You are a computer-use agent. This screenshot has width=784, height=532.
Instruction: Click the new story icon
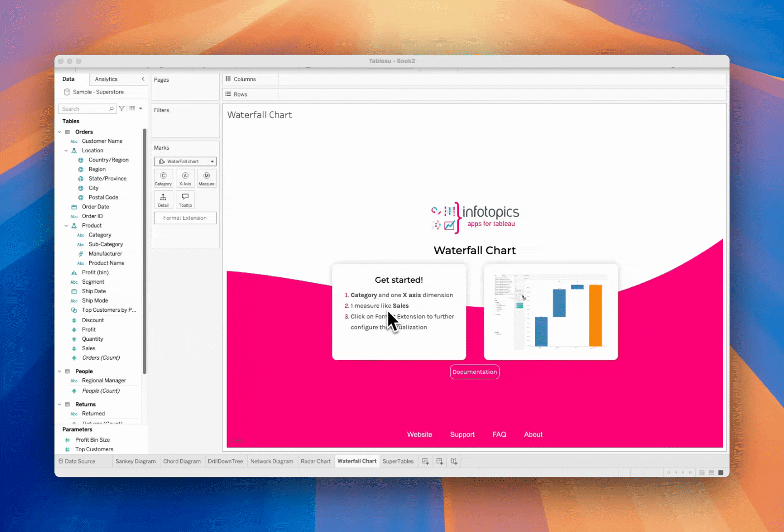454,462
